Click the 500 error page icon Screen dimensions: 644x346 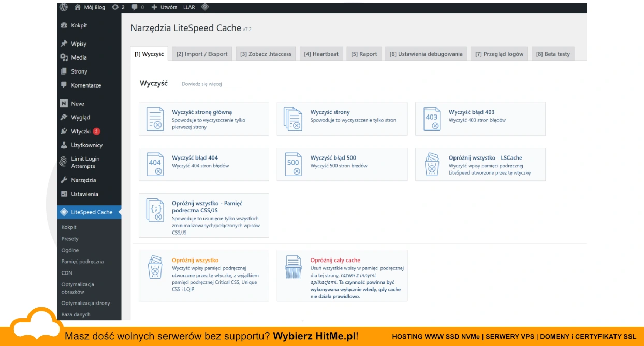pos(293,164)
